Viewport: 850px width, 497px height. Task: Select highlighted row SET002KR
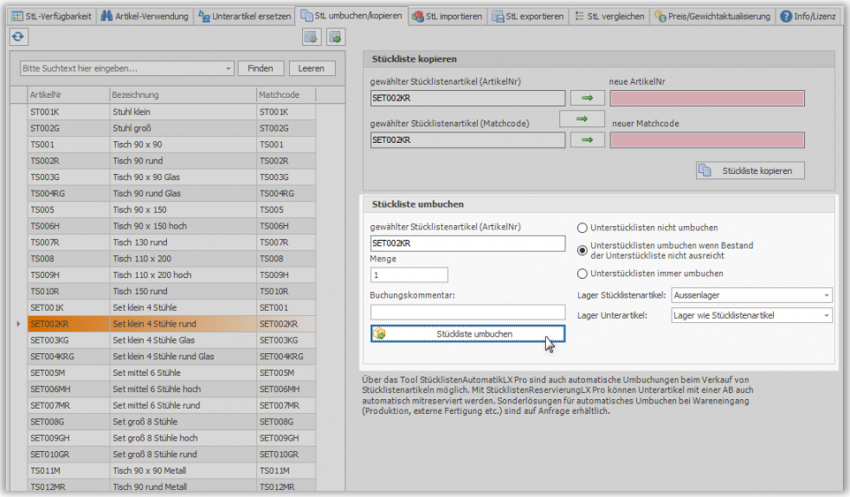click(x=171, y=324)
